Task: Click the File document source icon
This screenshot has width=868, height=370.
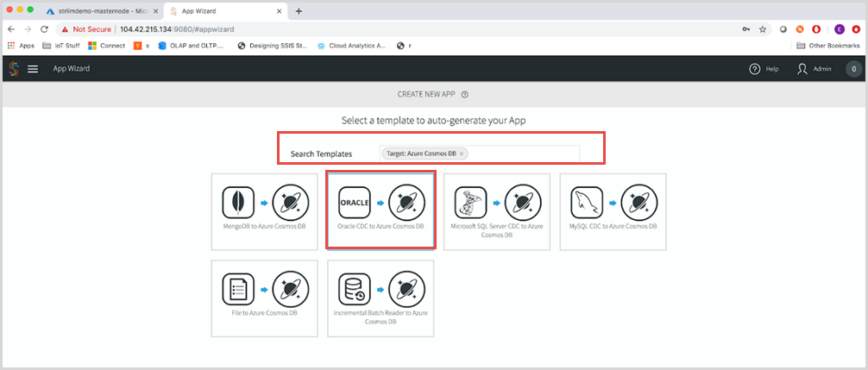Action: click(238, 289)
